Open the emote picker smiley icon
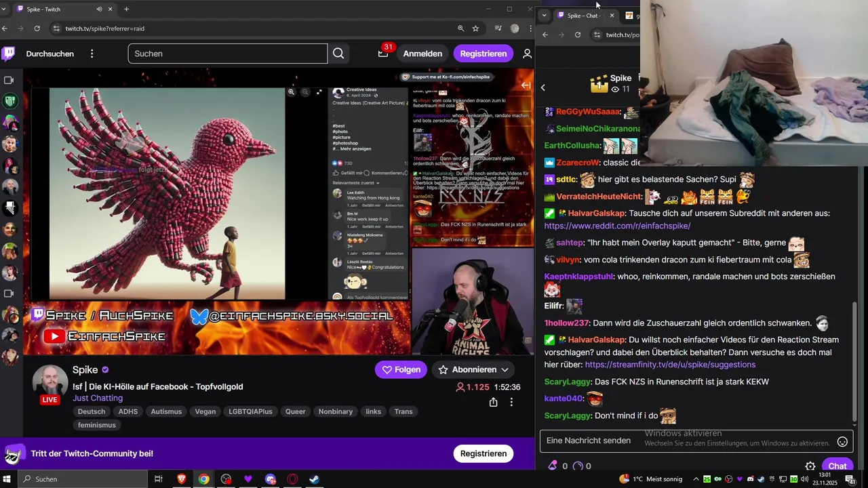Image resolution: width=868 pixels, height=488 pixels. click(842, 441)
